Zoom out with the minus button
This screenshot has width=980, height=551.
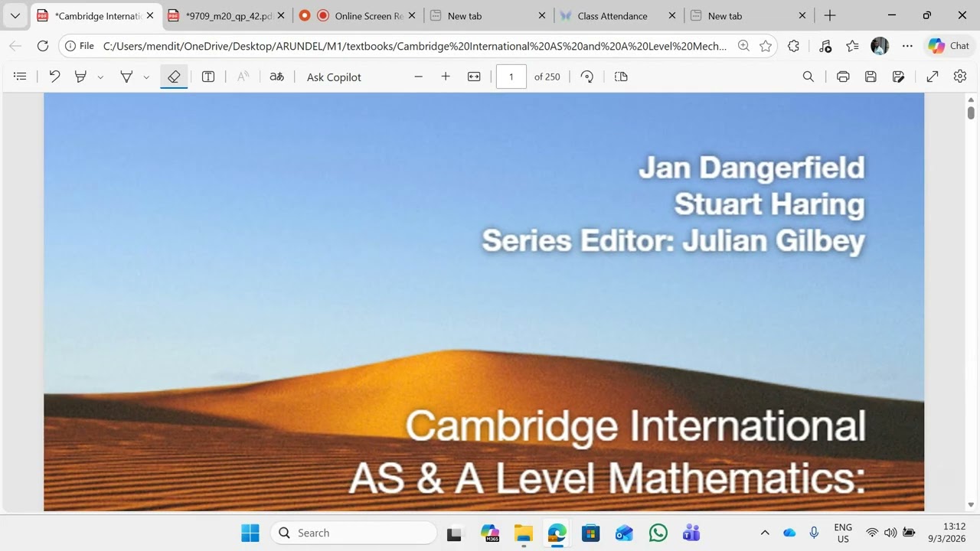pos(418,77)
